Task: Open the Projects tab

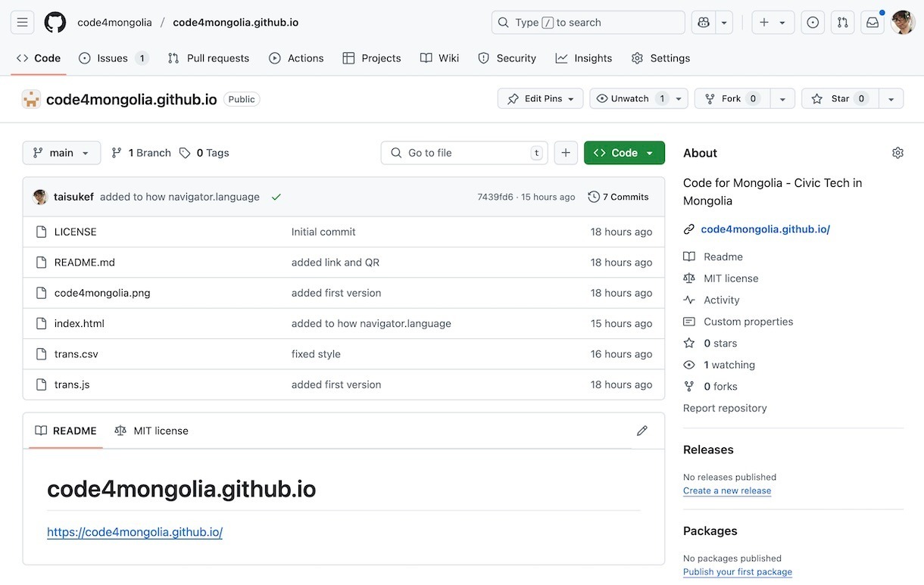Action: [372, 58]
